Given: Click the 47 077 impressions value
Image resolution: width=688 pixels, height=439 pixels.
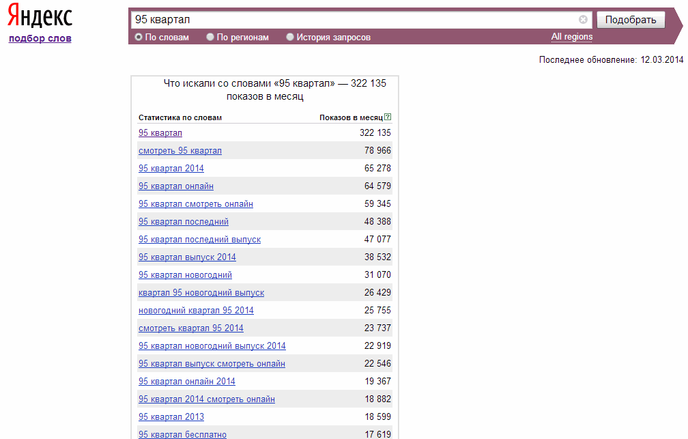Looking at the screenshot, I should (x=377, y=239).
